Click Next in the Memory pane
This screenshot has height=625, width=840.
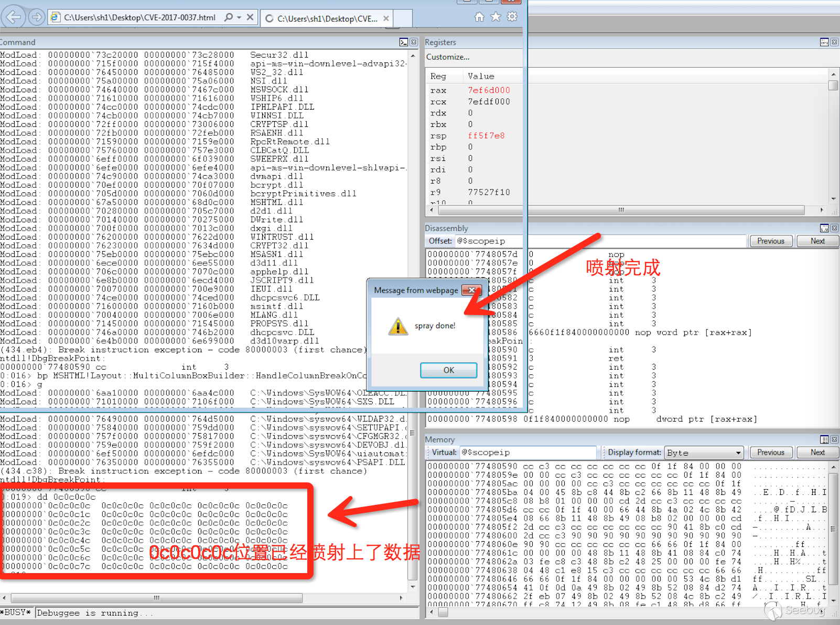(x=817, y=452)
